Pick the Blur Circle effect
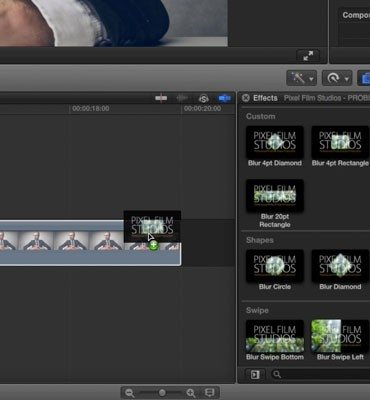370x400 pixels. coord(275,270)
